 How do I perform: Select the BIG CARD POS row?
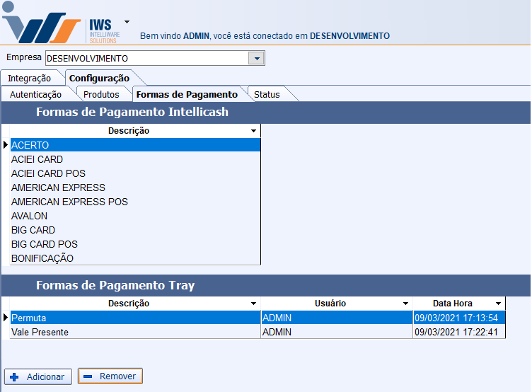click(x=135, y=244)
